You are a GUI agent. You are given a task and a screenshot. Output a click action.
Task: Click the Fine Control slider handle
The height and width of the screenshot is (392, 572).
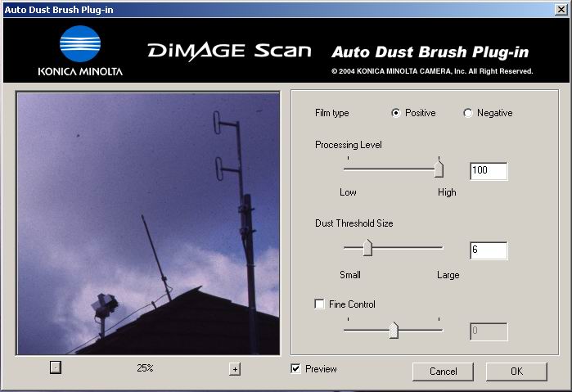click(394, 330)
